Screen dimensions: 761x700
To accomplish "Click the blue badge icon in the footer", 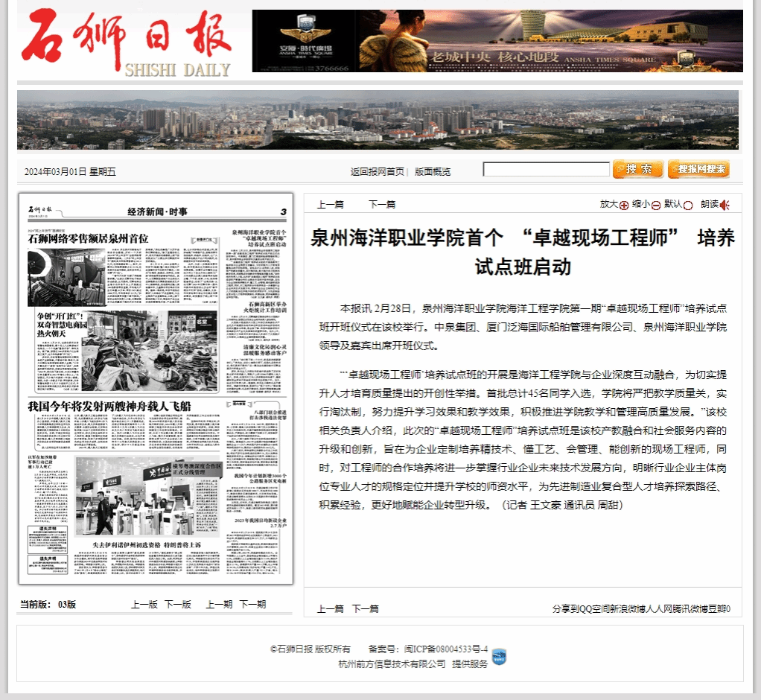I will point(499,657).
